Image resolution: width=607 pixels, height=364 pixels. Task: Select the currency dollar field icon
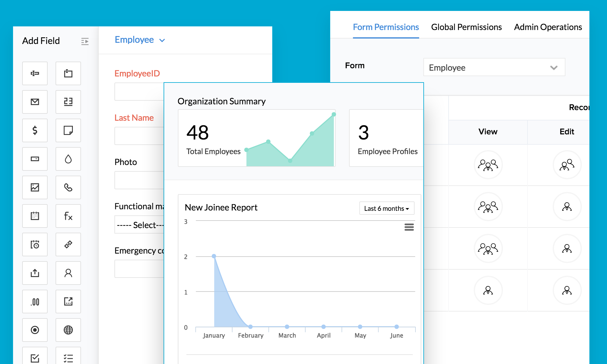35,130
